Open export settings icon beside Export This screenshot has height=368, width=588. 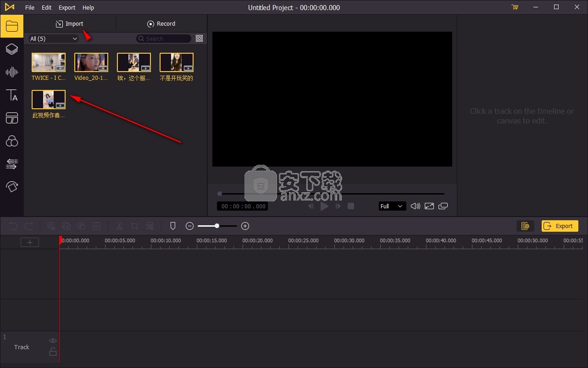525,226
